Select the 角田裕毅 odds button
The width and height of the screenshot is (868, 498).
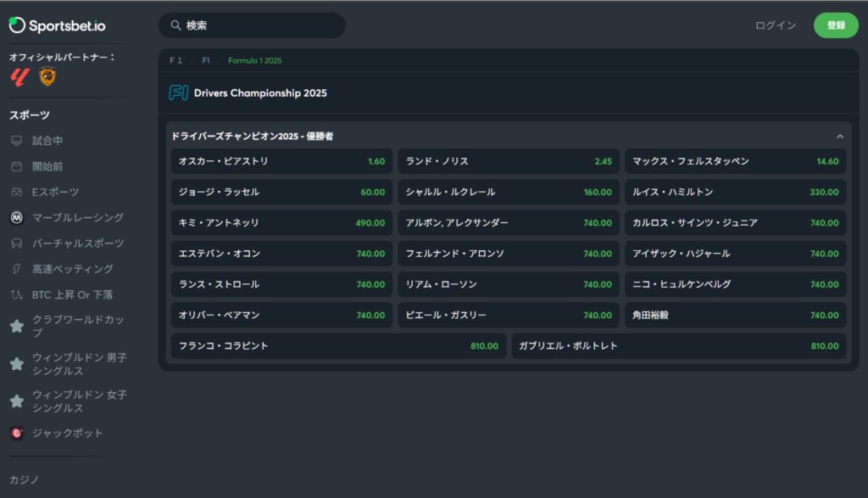point(736,316)
